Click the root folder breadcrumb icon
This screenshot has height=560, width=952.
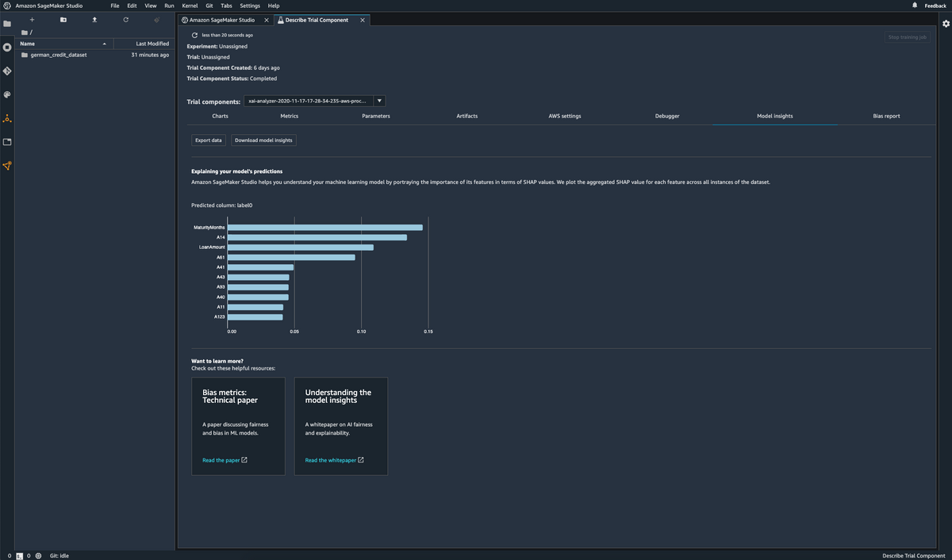(x=25, y=33)
